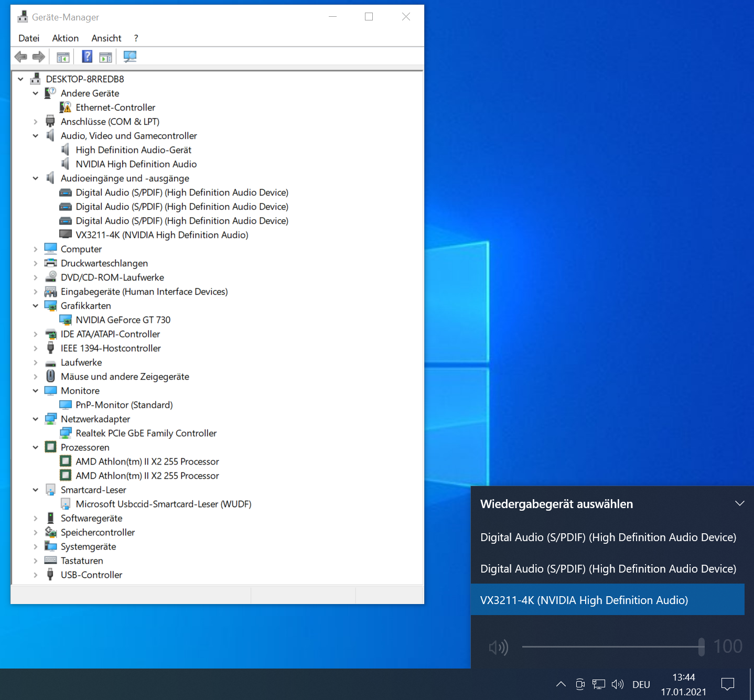Mute using speaker icon in volume flyout

click(498, 648)
